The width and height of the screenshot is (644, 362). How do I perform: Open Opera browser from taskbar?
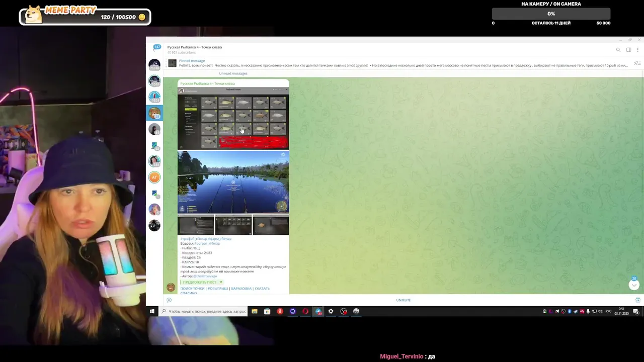[305, 311]
